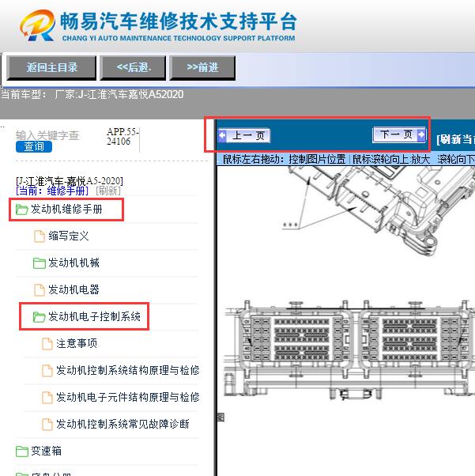Viewport: 475px width, 476px height.
Task: Open 发动机电子元件结构原理与检修 entry
Action: pyautogui.click(x=128, y=397)
